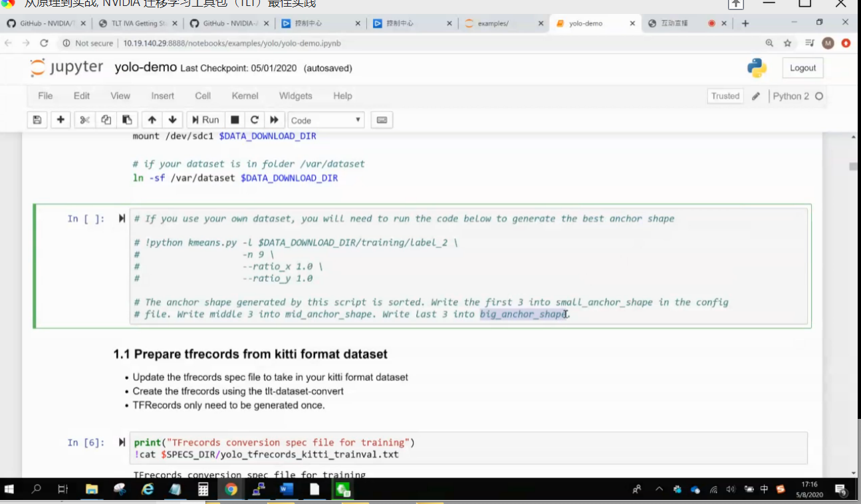
Task: Reload the page
Action: point(44,43)
